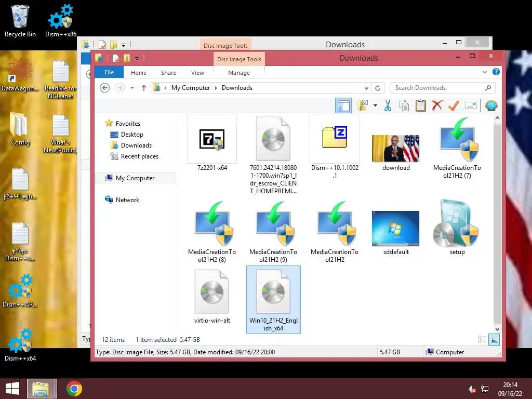
Task: Select Win10_21H2_English_x64 disc image
Action: 273,299
